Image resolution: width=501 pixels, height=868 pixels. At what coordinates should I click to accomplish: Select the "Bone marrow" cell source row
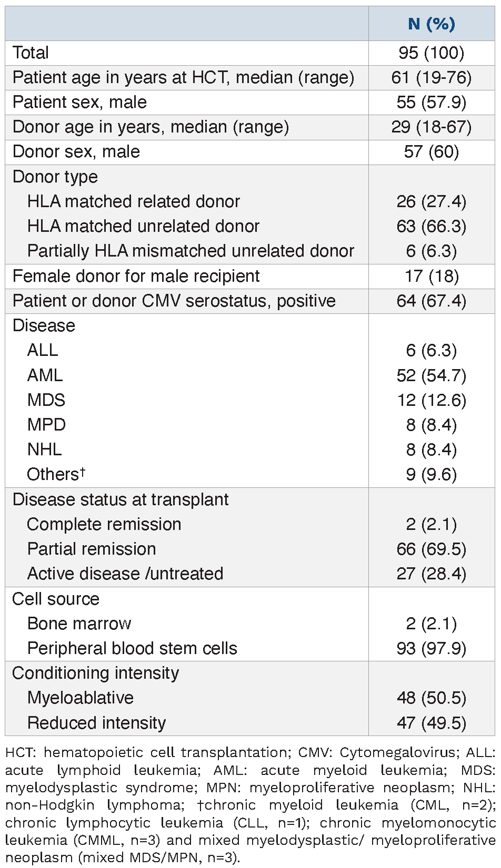pos(79,624)
